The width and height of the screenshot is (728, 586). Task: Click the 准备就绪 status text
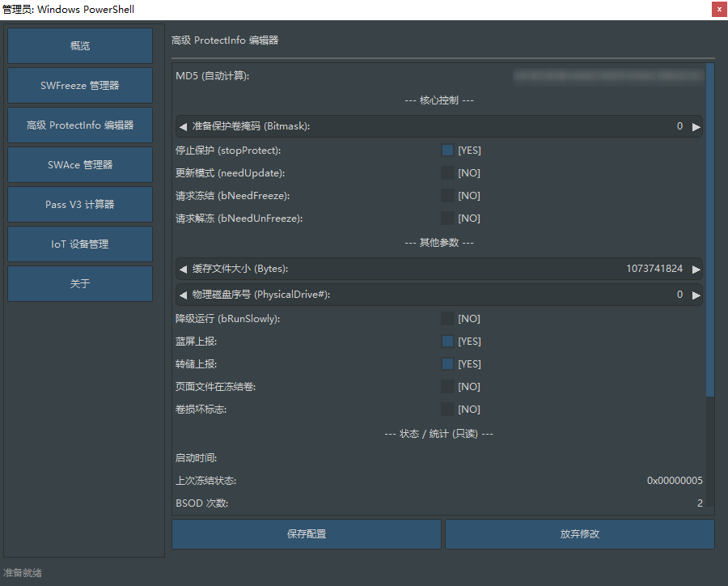click(23, 572)
